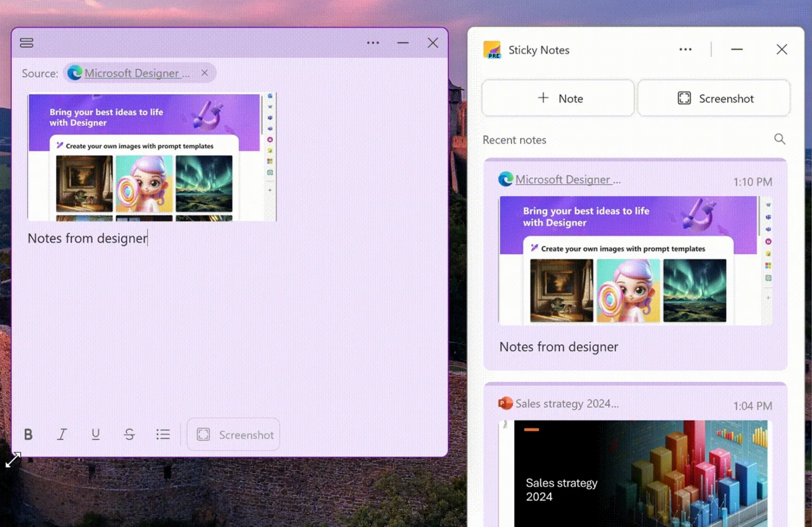
Task: Open the Sales strategy 2024 slide thumbnail
Action: pyautogui.click(x=635, y=472)
